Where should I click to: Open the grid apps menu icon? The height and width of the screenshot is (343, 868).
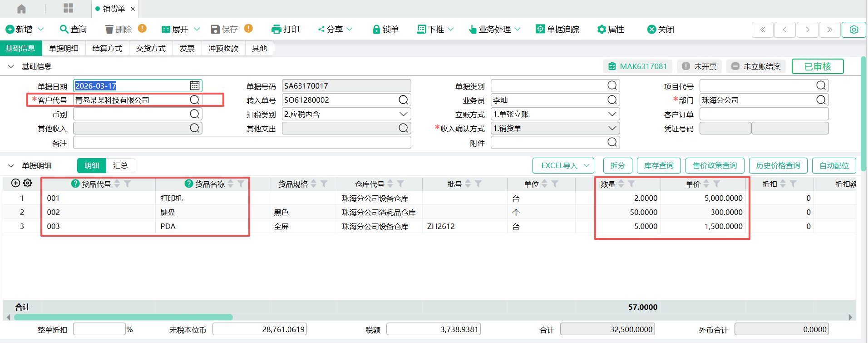click(68, 8)
